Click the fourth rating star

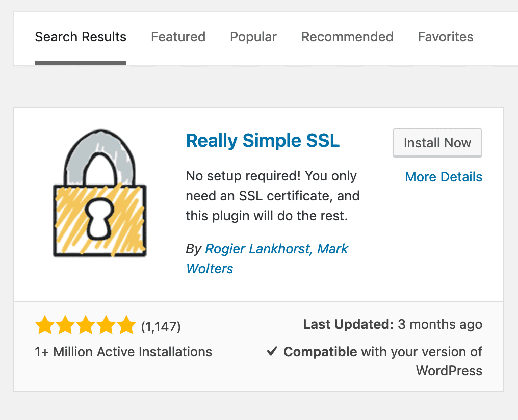(x=106, y=325)
